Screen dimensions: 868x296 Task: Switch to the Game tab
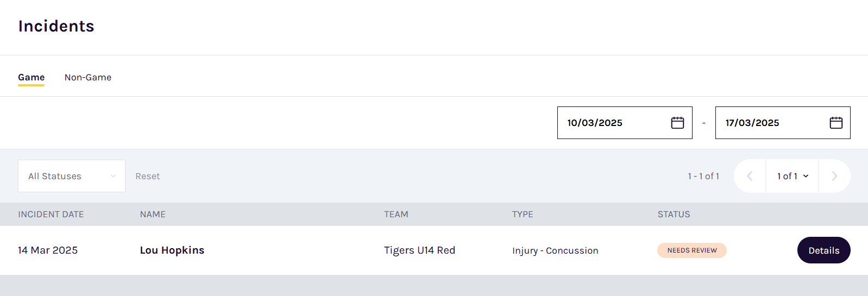[x=31, y=77]
